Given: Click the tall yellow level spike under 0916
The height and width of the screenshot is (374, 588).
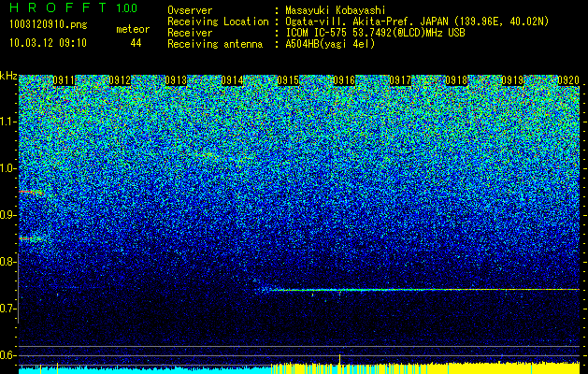Looking at the screenshot, I should tap(339, 359).
